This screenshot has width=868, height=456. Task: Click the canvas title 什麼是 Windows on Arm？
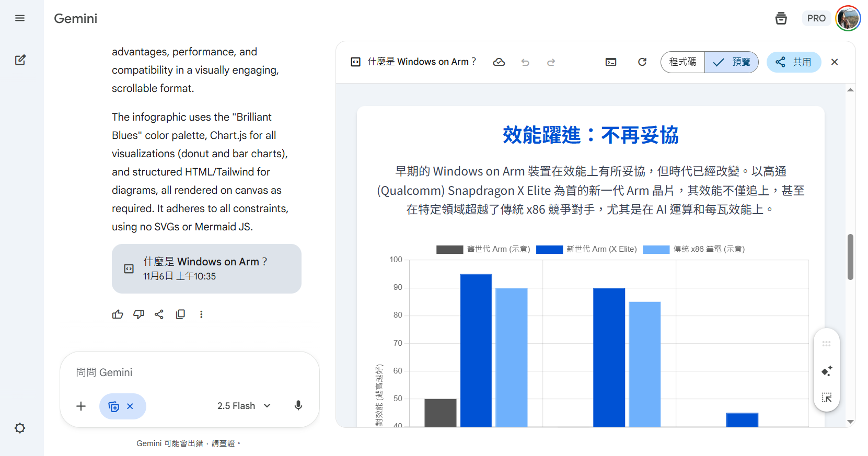[422, 62]
